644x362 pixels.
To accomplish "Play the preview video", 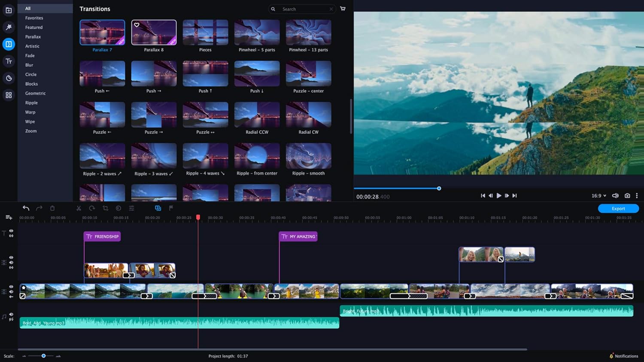I will tap(499, 196).
